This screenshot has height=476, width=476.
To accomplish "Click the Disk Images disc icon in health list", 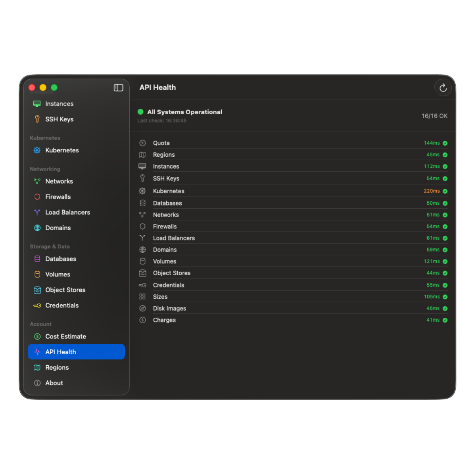I will click(x=142, y=308).
